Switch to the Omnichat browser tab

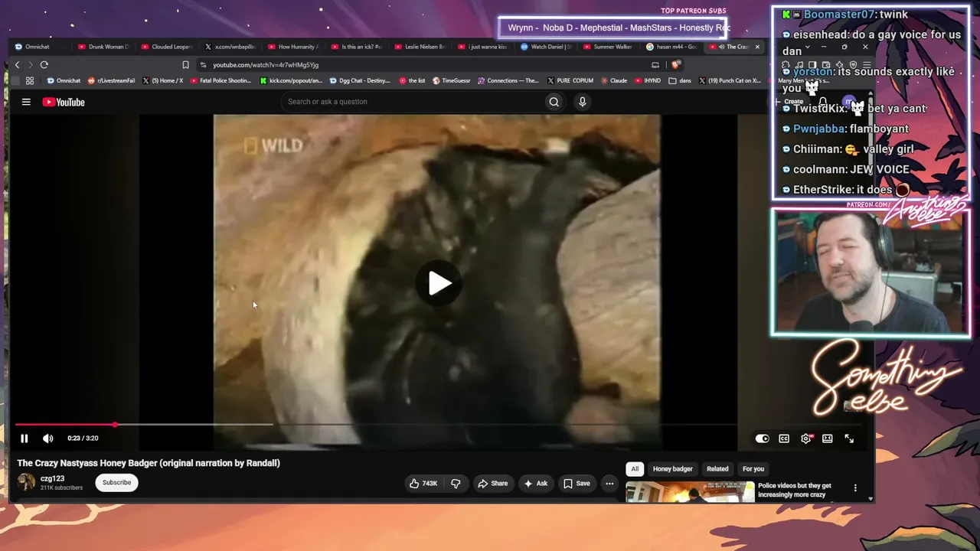tap(38, 47)
